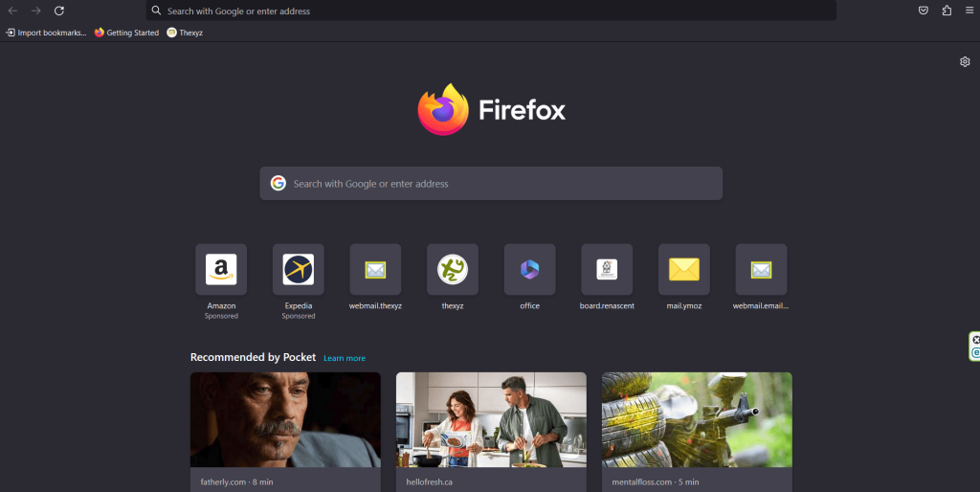Open the thexyz shortcut tile
This screenshot has width=980, height=492.
click(453, 269)
